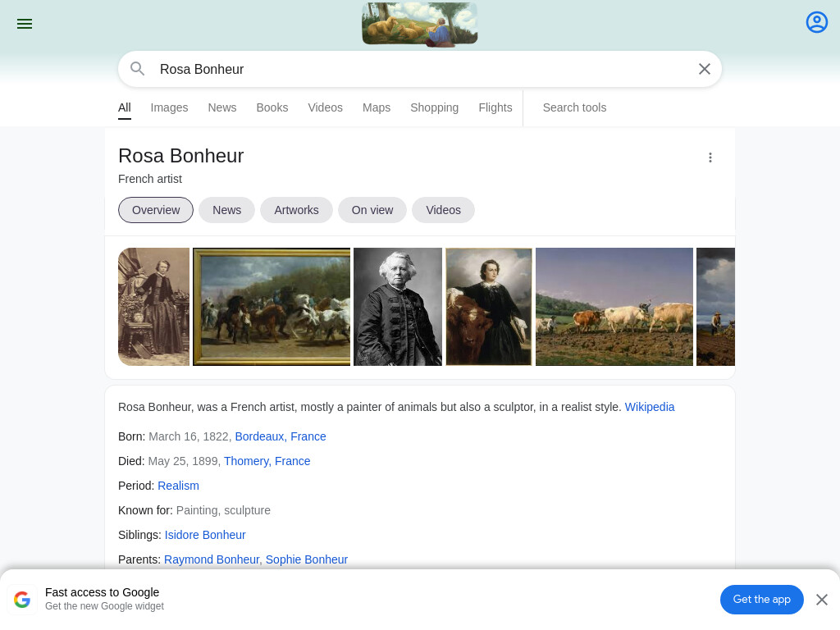
Task: Click the Rosa Bonheur heading title
Action: click(x=181, y=156)
